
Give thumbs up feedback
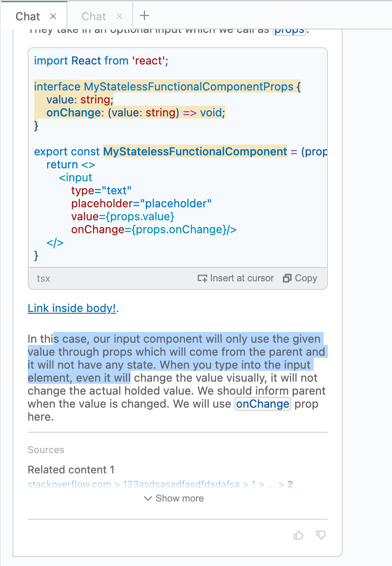[x=299, y=535]
